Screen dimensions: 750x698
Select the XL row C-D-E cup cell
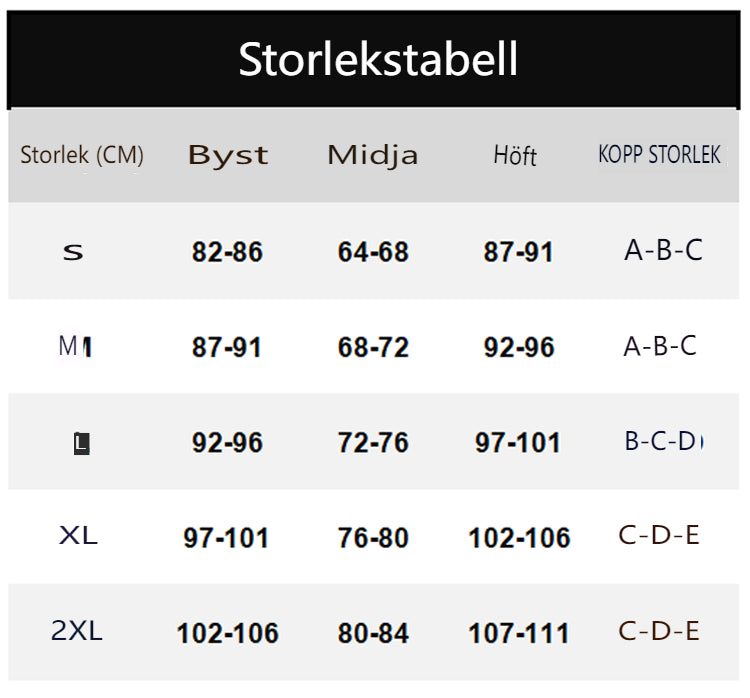pos(659,536)
